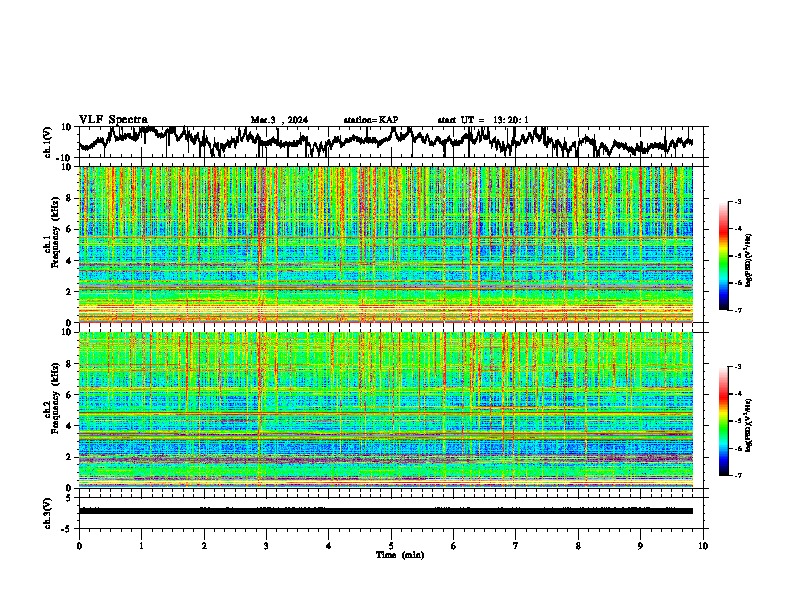Click inside the ch.2 spectrogram panel

385,410
